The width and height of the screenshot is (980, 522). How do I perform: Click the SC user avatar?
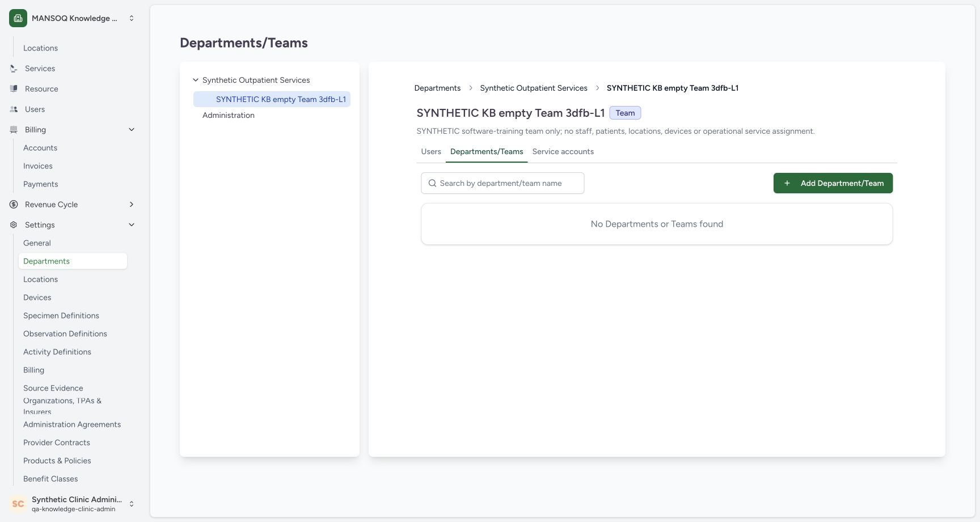tap(18, 504)
